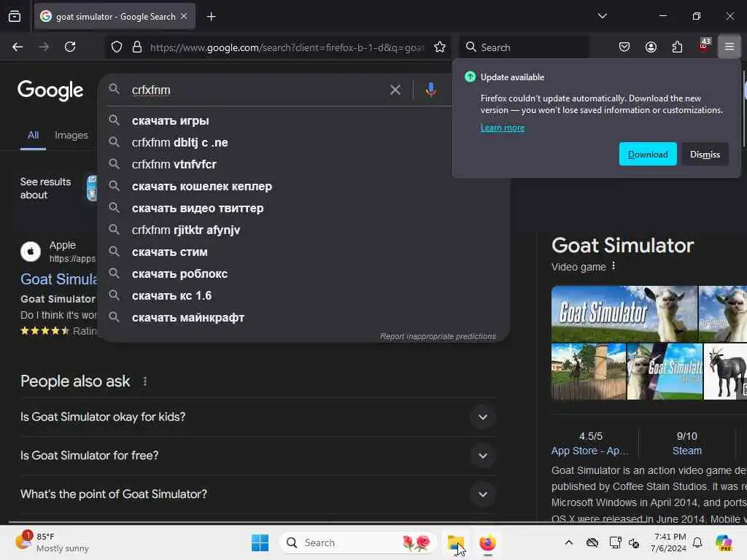Select suggestion crfxfnm vtnfvfcr
747x560 pixels.
(304, 165)
